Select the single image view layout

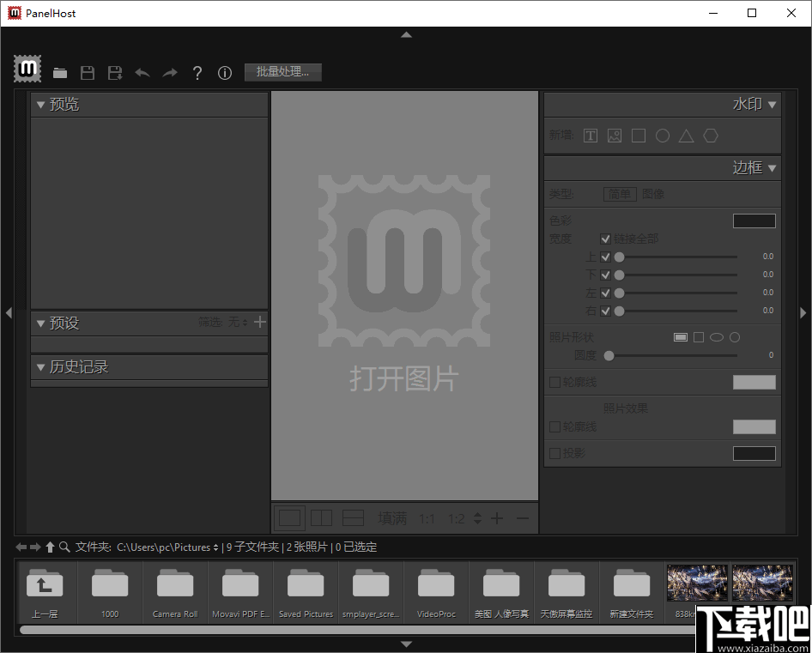click(x=289, y=517)
